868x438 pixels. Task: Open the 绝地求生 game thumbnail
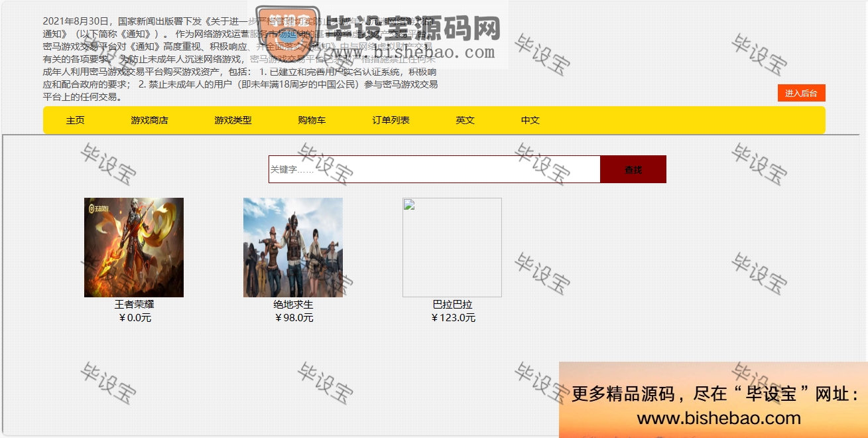(293, 248)
